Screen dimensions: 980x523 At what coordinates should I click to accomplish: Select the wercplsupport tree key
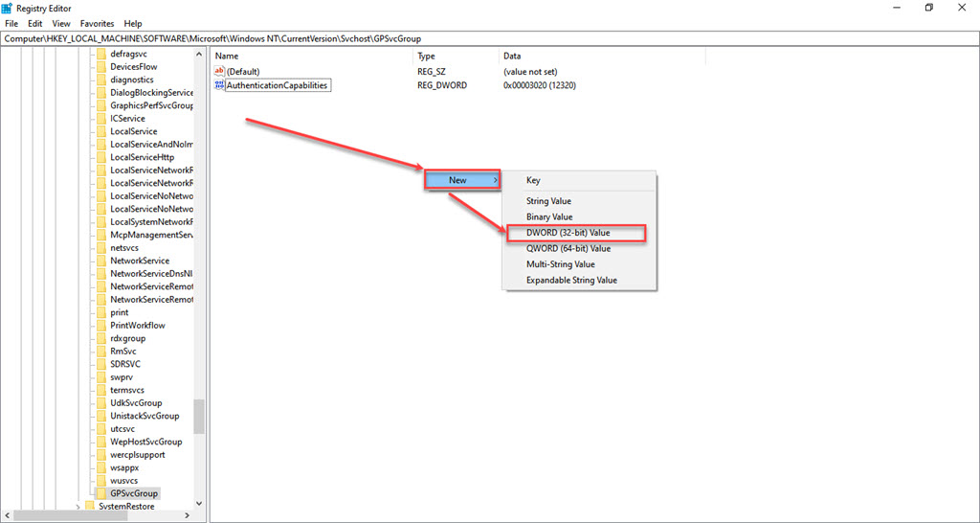(x=138, y=455)
